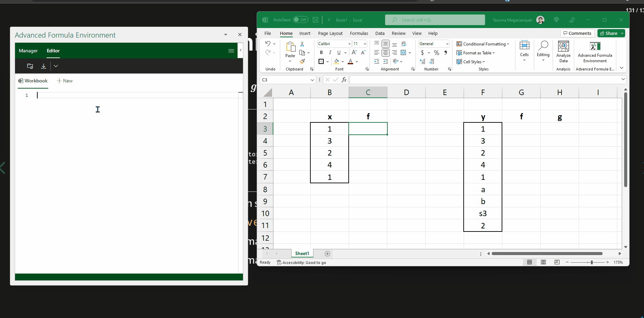The image size is (644, 318).
Task: Open the General number format dropdown
Action: point(447,44)
